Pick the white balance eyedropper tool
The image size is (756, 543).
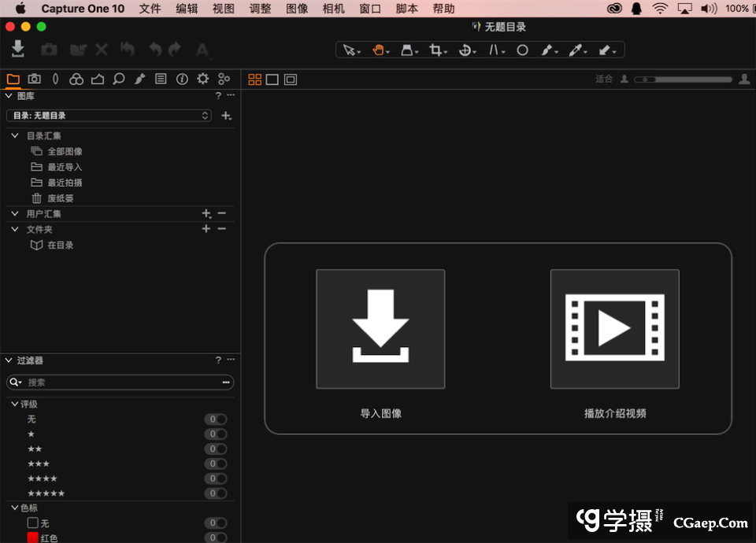coord(576,50)
